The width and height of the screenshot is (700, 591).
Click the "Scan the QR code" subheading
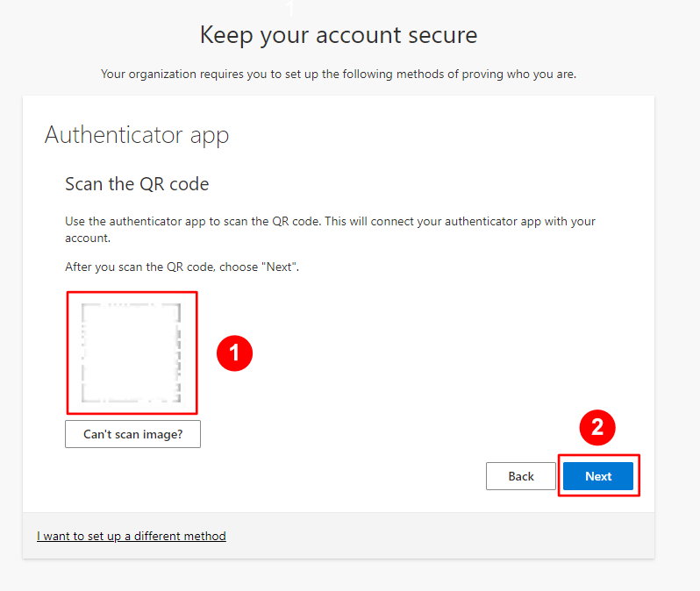[137, 184]
